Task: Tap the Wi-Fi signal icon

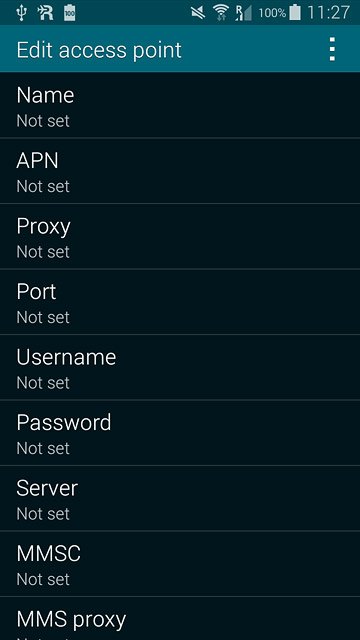Action: coord(221,13)
